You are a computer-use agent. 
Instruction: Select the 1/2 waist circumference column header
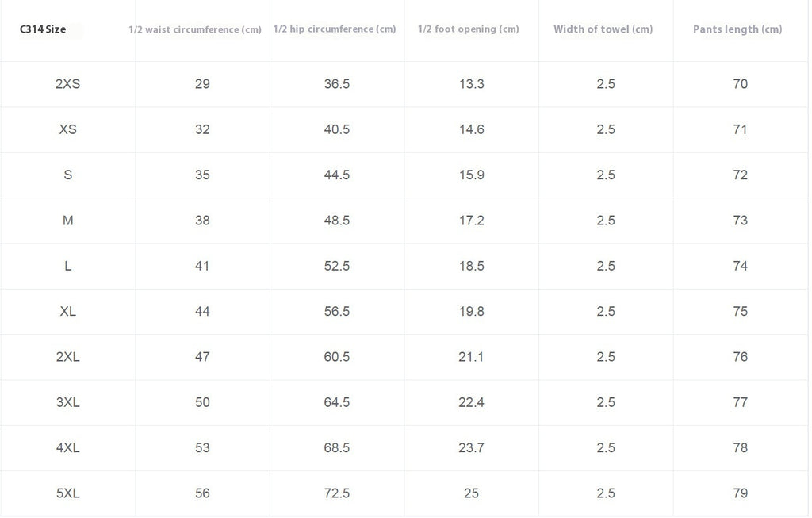pyautogui.click(x=195, y=30)
